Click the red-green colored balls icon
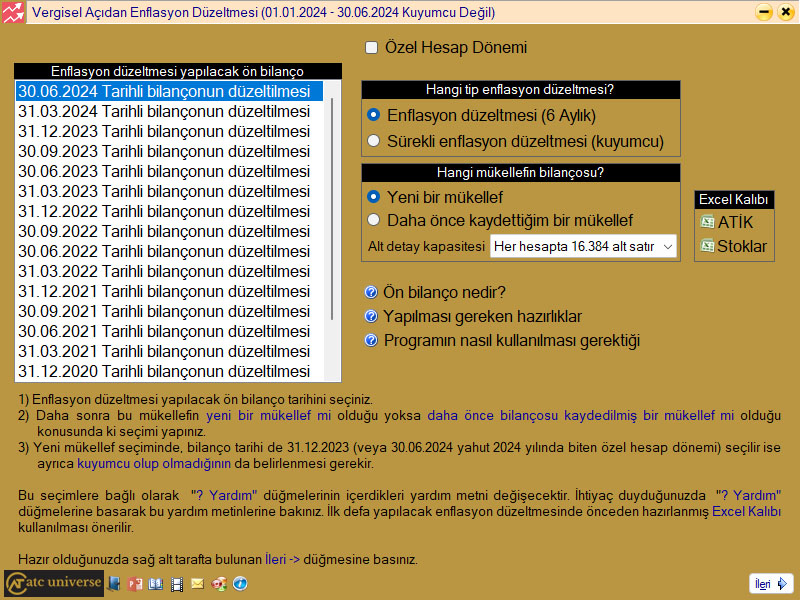 pos(219,583)
